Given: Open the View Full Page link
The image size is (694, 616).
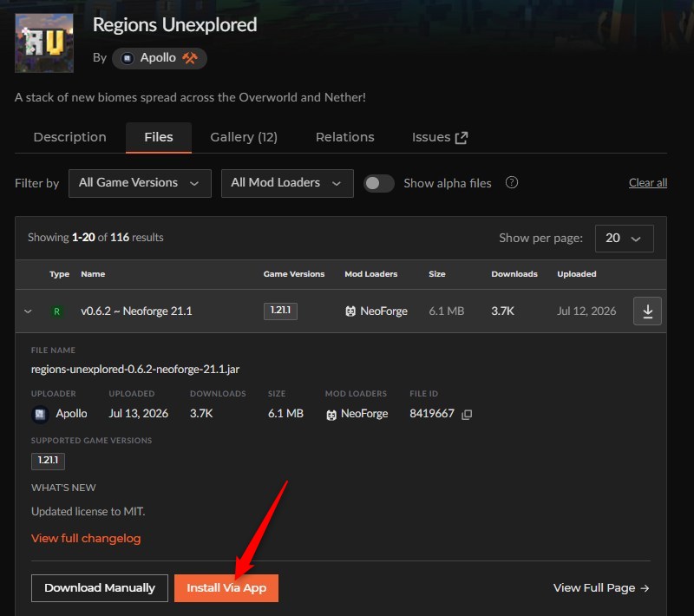Looking at the screenshot, I should point(601,588).
